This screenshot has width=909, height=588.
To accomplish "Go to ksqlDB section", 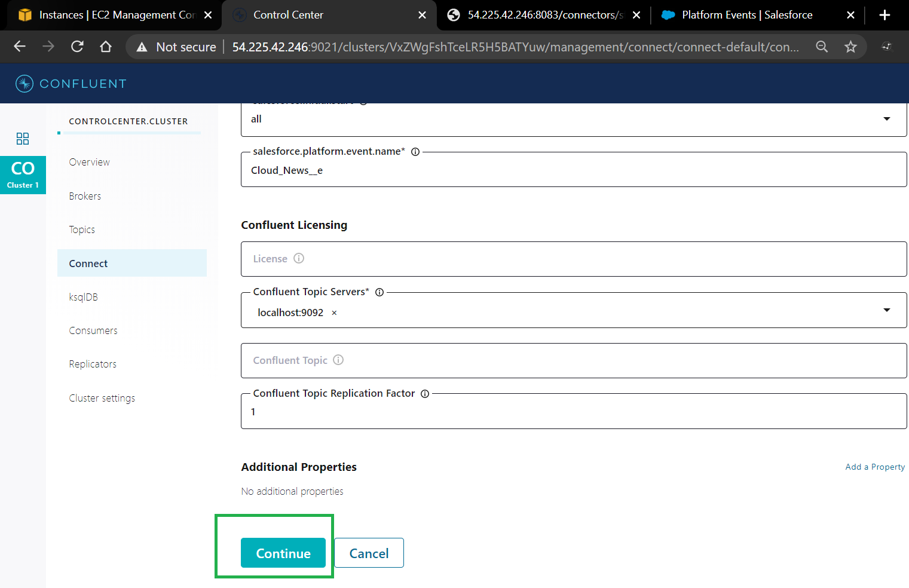I will [83, 297].
